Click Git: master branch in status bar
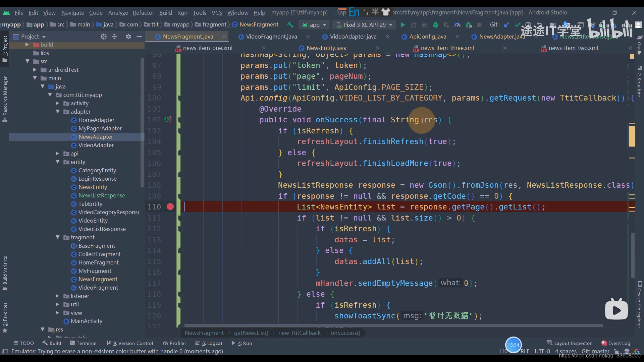 [x=595, y=351]
